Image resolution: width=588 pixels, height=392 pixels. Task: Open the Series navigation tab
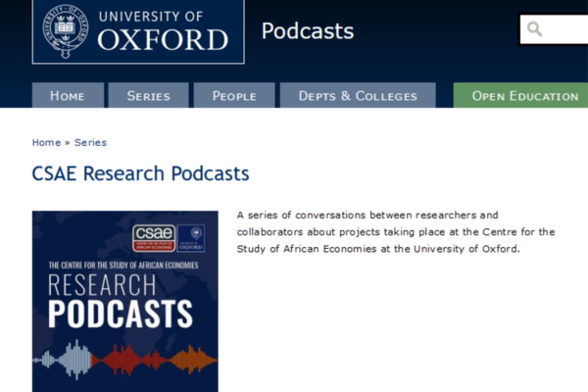click(149, 95)
